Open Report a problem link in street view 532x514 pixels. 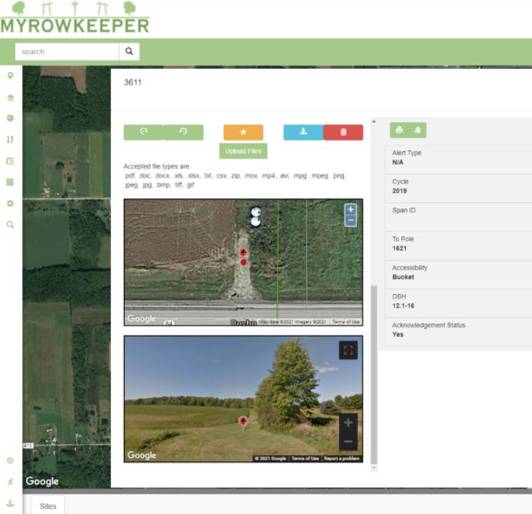342,459
